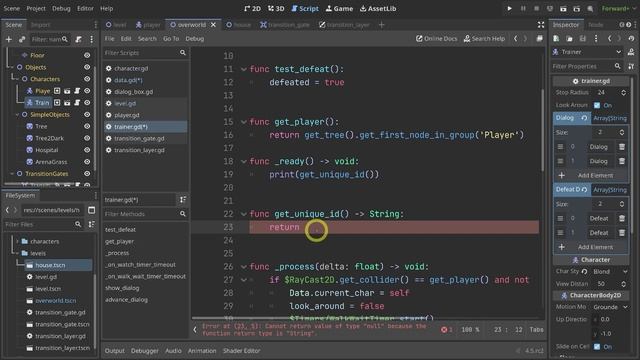Open transition_gate.gd in script list

[x=139, y=138]
